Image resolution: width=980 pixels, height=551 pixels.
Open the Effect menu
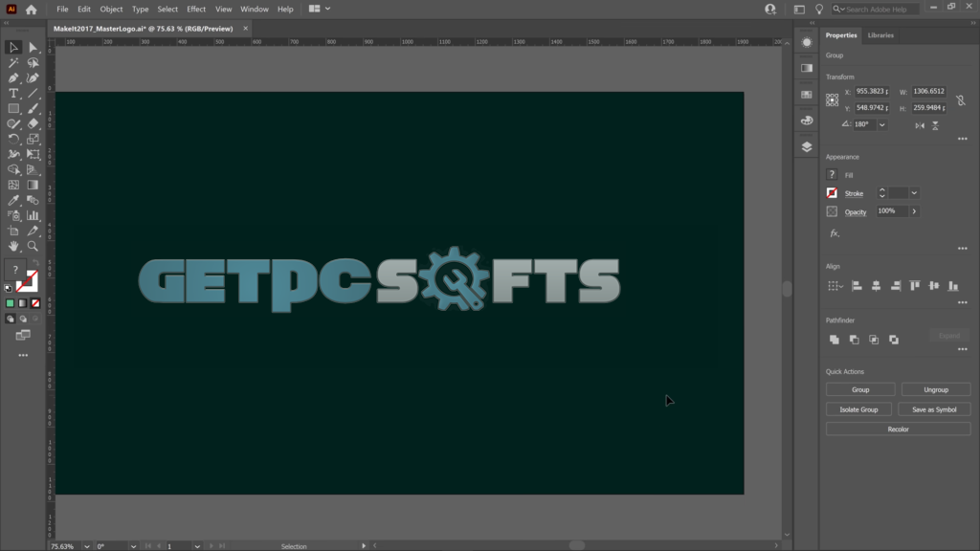point(196,10)
